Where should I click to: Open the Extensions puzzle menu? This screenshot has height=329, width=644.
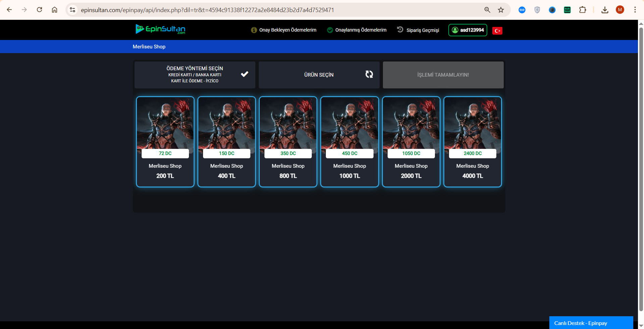[x=583, y=10]
